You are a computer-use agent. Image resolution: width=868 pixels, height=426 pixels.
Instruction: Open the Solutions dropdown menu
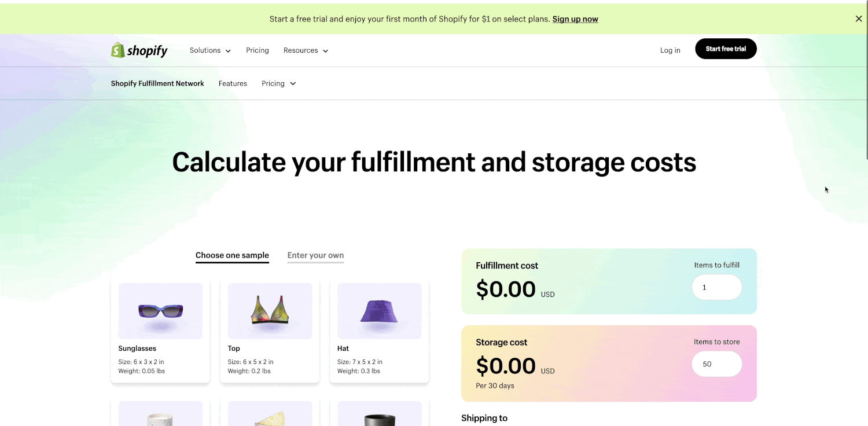click(x=211, y=50)
